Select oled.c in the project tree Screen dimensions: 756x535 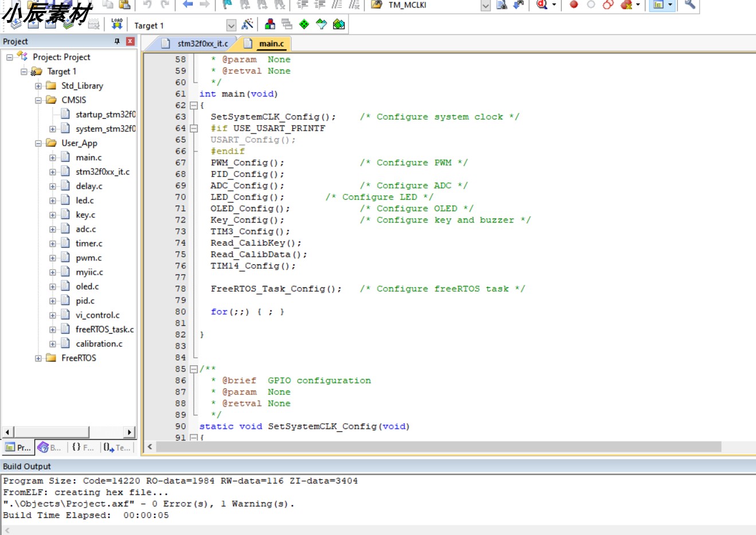(87, 286)
